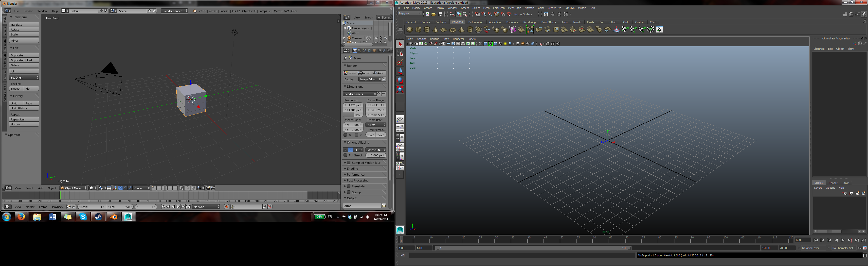The height and width of the screenshot is (266, 868).
Task: Toggle the Anti-Aliasing checkbox in Blender
Action: pyautogui.click(x=349, y=142)
